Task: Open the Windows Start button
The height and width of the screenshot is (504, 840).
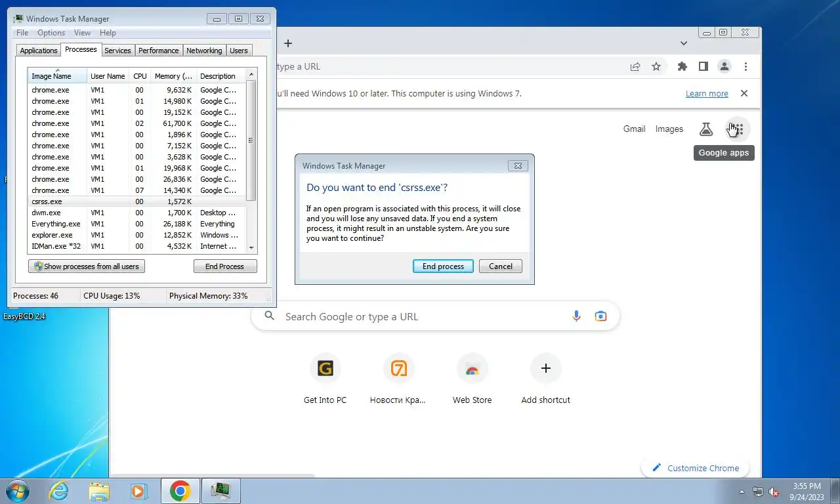Action: [17, 491]
